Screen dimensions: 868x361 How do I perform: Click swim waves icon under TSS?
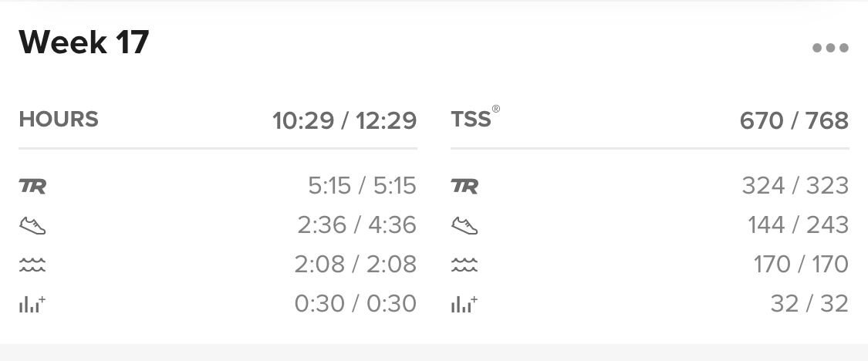[464, 265]
